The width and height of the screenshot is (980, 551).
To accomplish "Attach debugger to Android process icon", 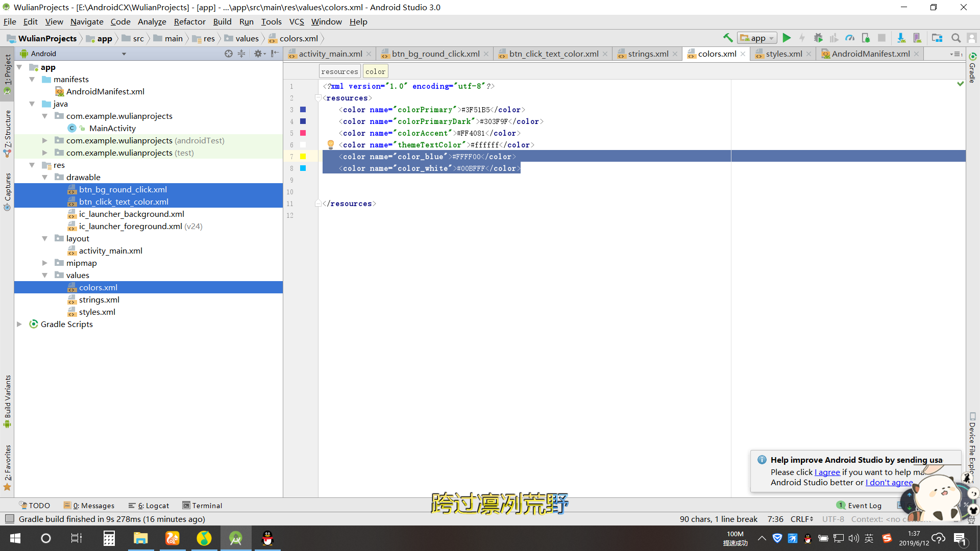I will tap(866, 38).
